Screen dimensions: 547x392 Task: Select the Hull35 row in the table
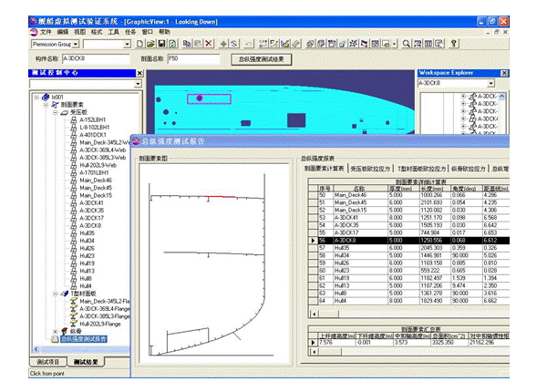click(342, 246)
